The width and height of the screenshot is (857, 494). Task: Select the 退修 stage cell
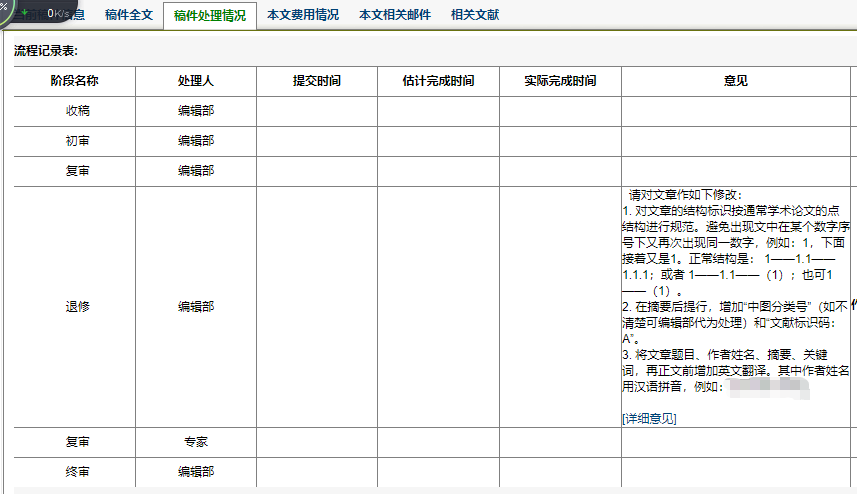[x=75, y=307]
